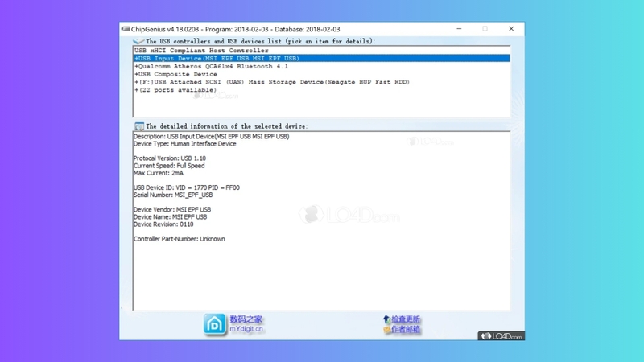Open the mYdigit.cn home logo icon
This screenshot has height=362, width=644.
[x=215, y=324]
